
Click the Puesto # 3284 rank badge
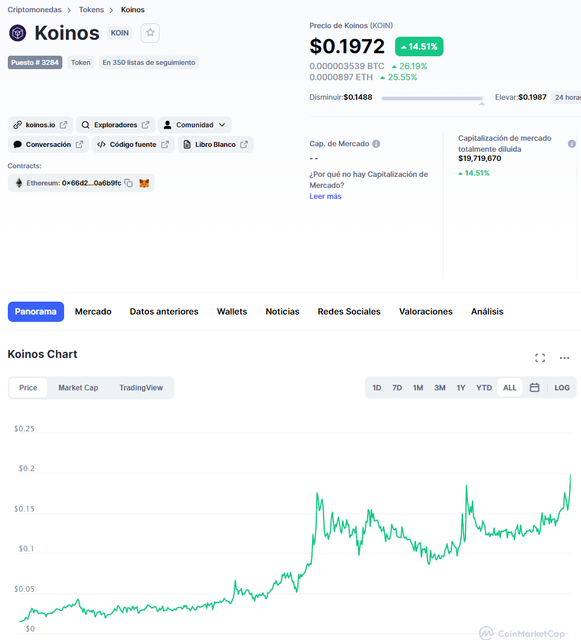pyautogui.click(x=35, y=62)
